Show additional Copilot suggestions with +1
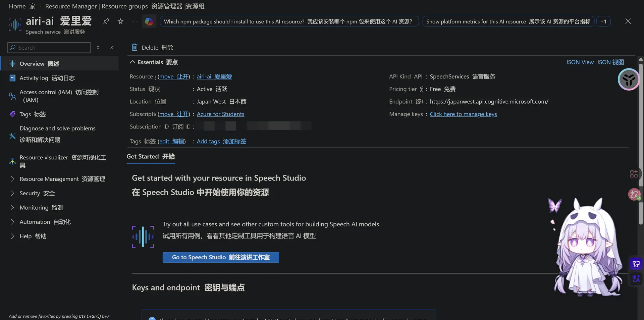644x320 pixels. [x=603, y=21]
